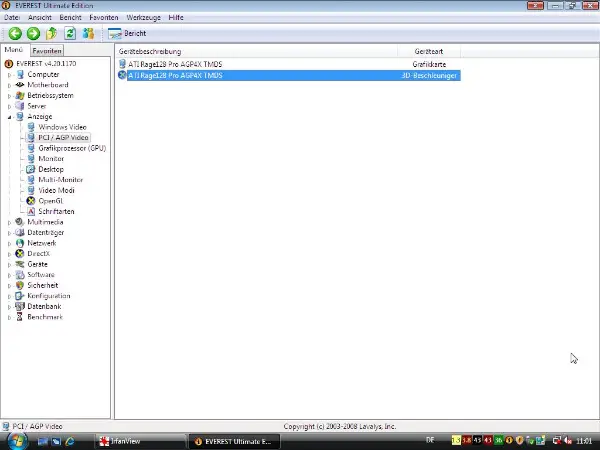
Task: Sort by the Gerätebeschreibung column header
Action: click(x=150, y=50)
